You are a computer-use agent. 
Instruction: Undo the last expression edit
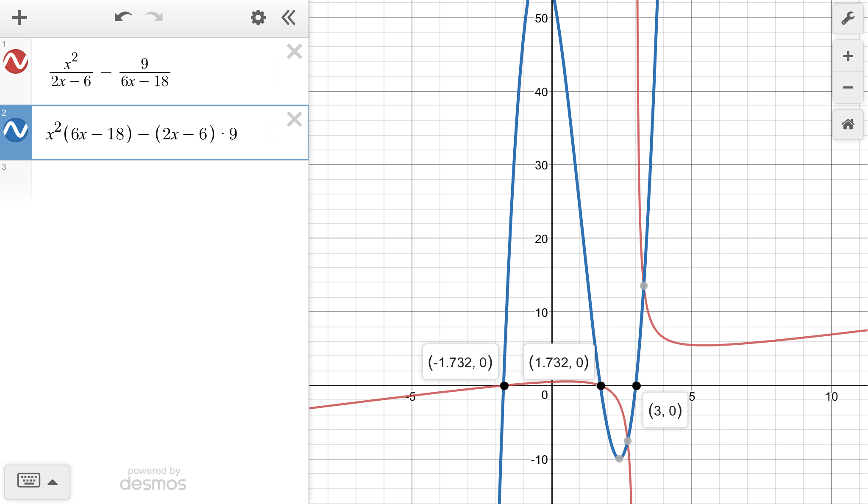click(123, 17)
